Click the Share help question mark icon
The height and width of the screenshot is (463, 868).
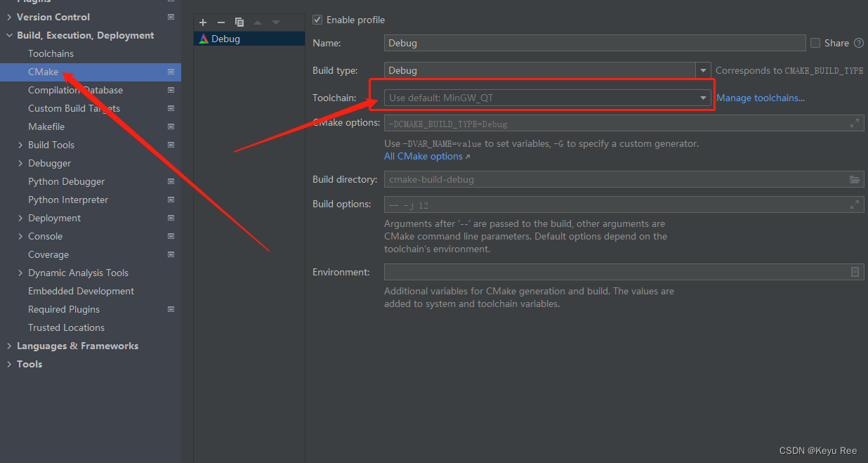point(860,43)
